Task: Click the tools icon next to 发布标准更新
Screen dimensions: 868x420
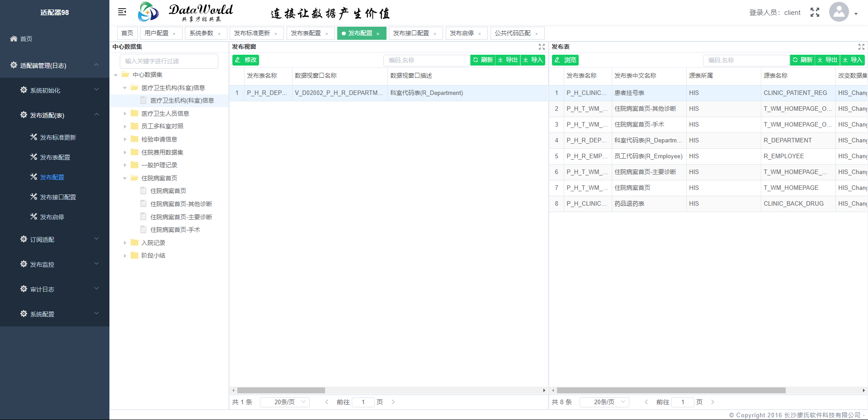Action: 33,137
